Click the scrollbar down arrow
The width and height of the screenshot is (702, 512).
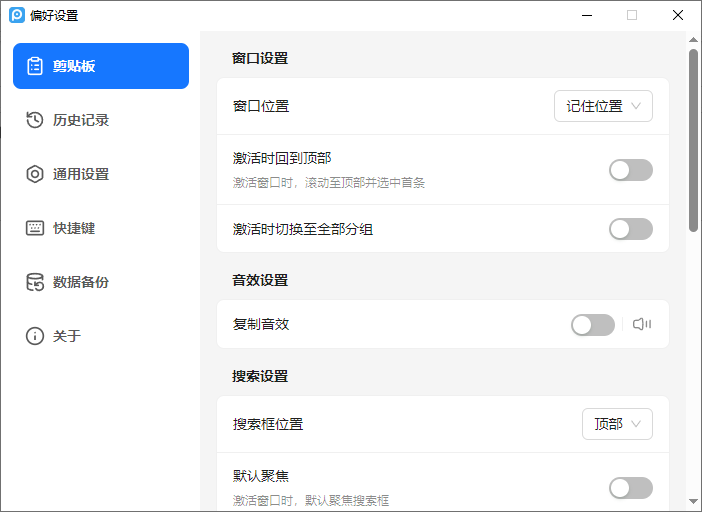click(x=693, y=501)
